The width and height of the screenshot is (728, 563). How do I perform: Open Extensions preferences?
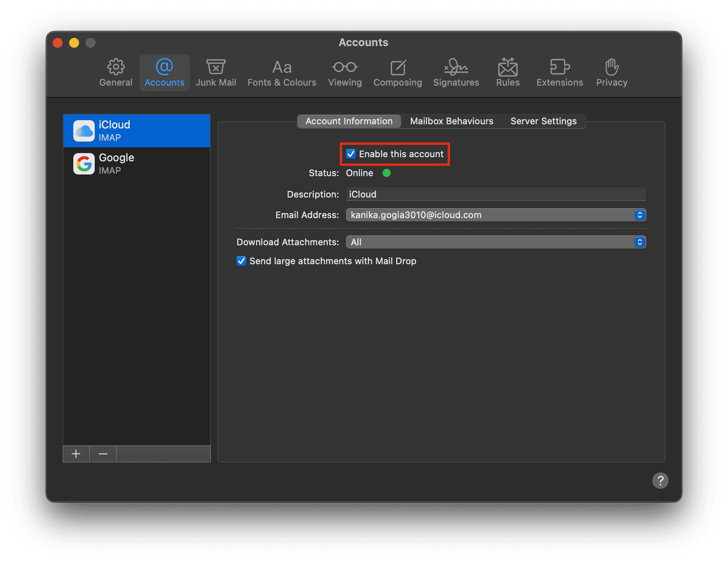(x=560, y=73)
